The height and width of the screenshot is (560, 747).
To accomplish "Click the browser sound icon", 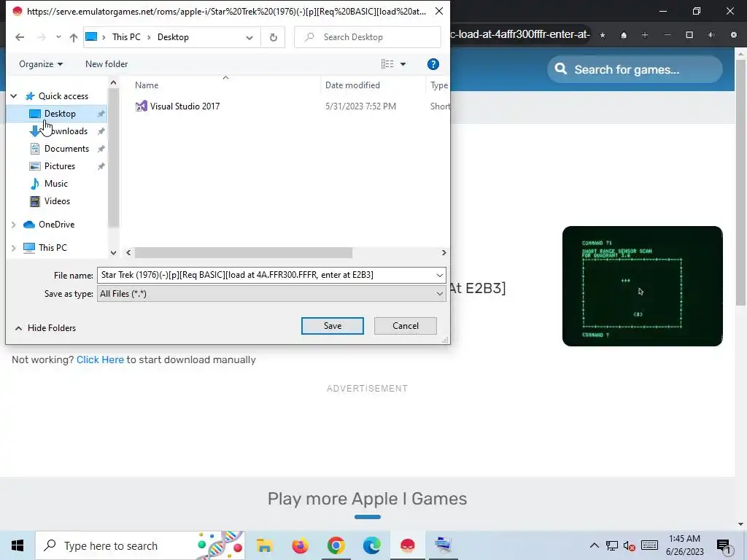I will 711,35.
